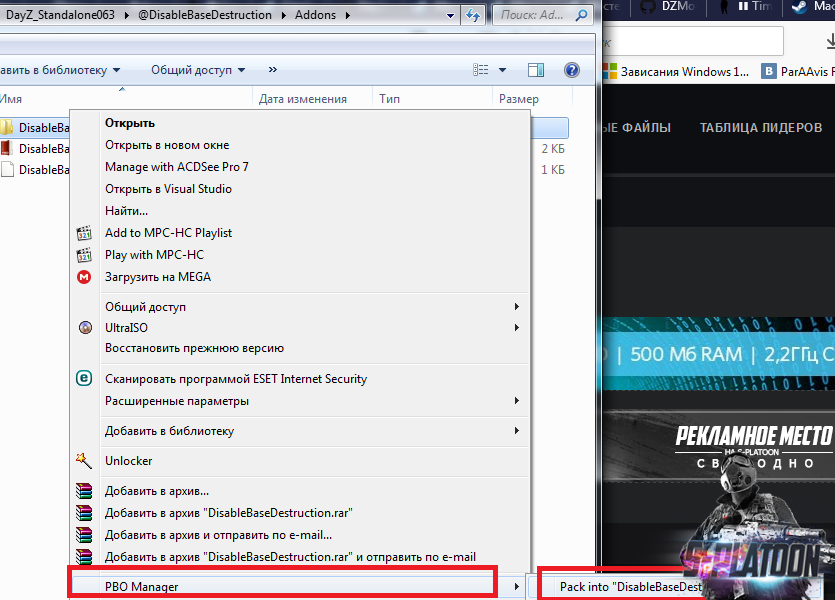The width and height of the screenshot is (835, 600).
Task: Select "Manage with ACDSee Pro 7"
Action: click(177, 167)
